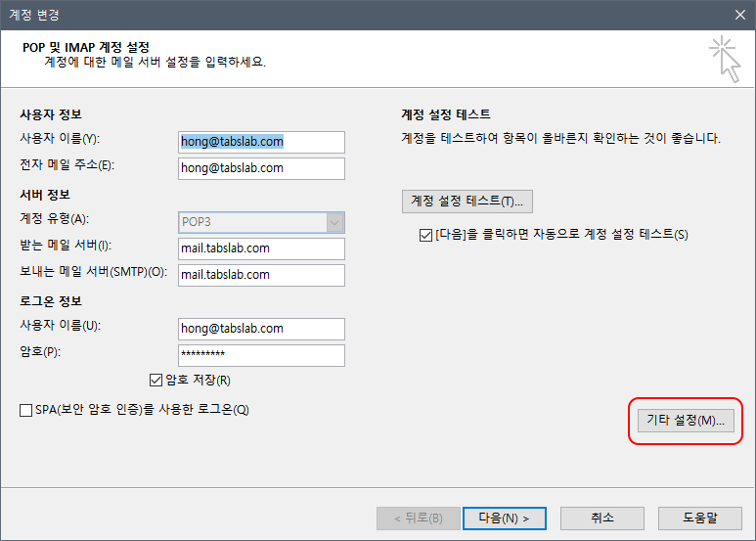The width and height of the screenshot is (756, 541).
Task: Uncheck automatic 계정 설정 테스트 on 다음 checkbox
Action: click(x=425, y=235)
